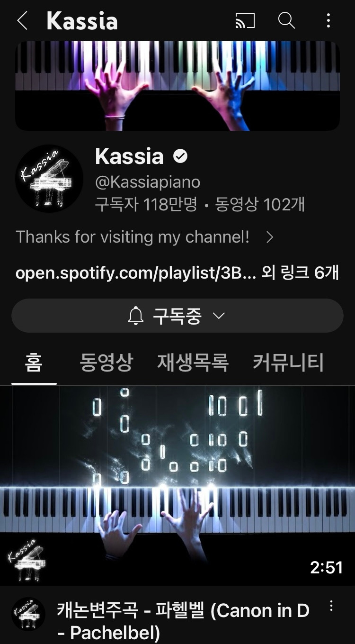Open search with the magnifier icon
This screenshot has width=355, height=644.
point(286,20)
